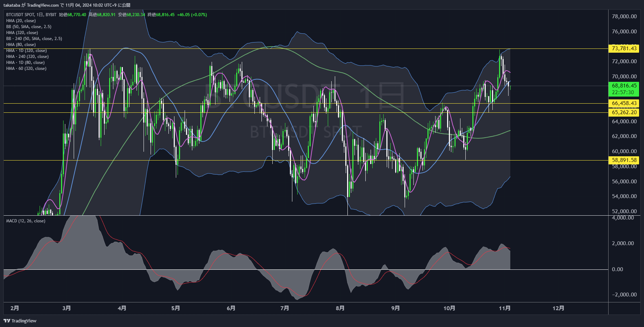The height and width of the screenshot is (327, 644).
Task: Click the 始値68,770.40 open value
Action: tap(73, 15)
